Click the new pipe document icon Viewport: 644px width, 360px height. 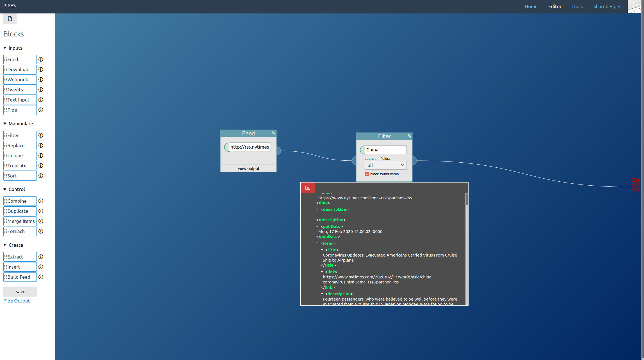coord(10,19)
